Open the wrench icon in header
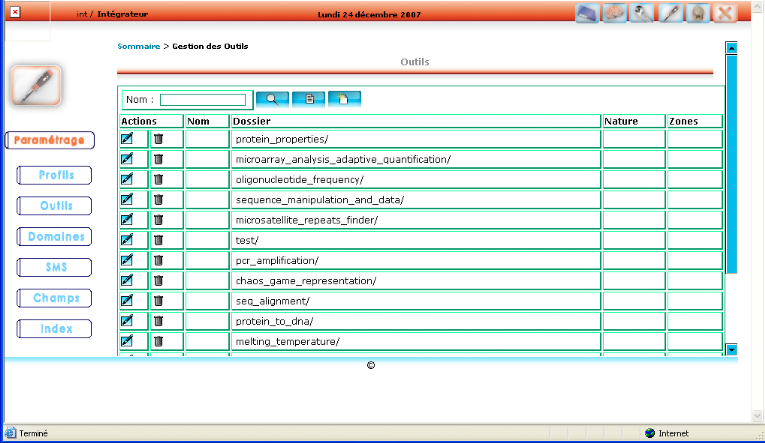765x443 pixels. click(x=642, y=13)
